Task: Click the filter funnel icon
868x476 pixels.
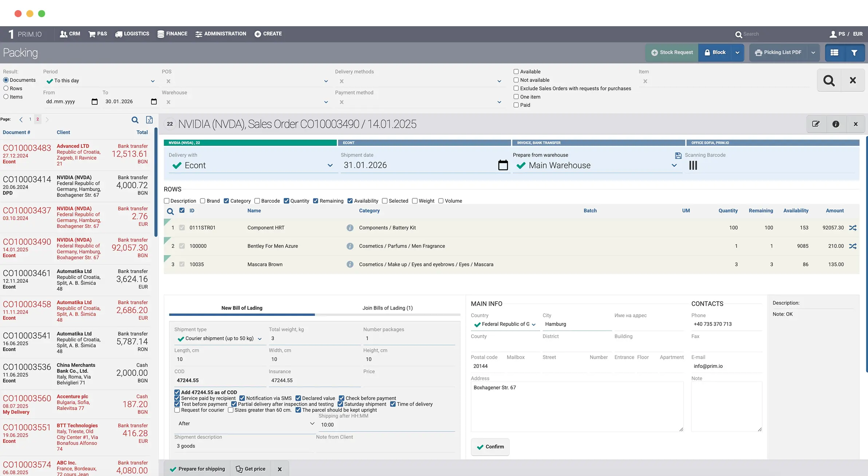Action: pos(854,53)
